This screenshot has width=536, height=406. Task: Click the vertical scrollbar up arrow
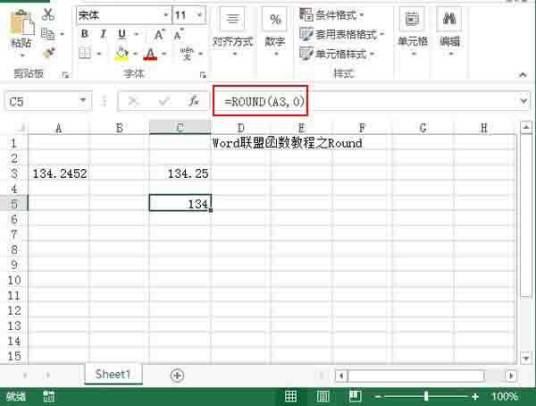526,128
